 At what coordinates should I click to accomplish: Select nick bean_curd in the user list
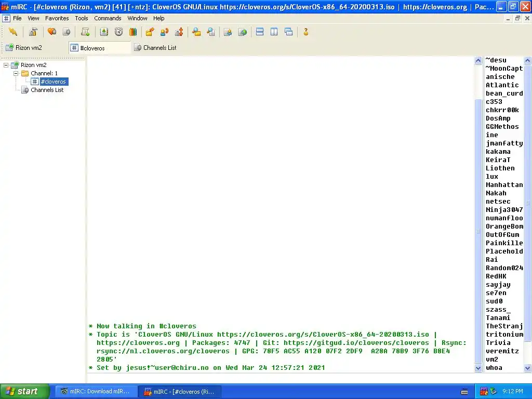click(x=504, y=94)
